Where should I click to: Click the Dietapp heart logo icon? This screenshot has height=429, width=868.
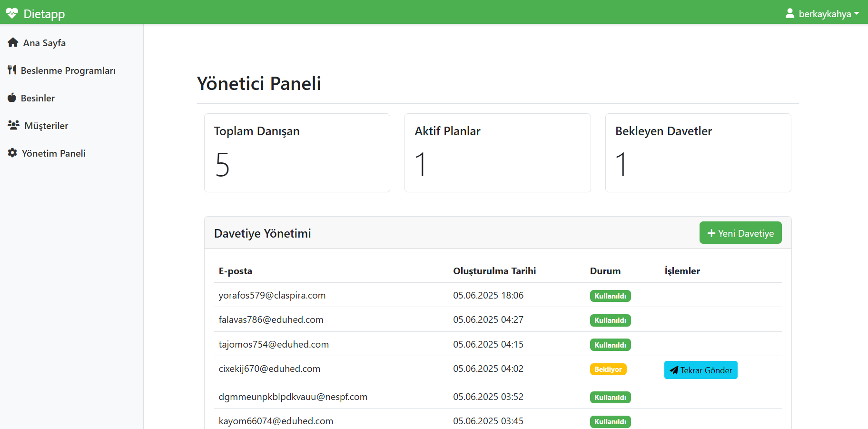tap(12, 13)
